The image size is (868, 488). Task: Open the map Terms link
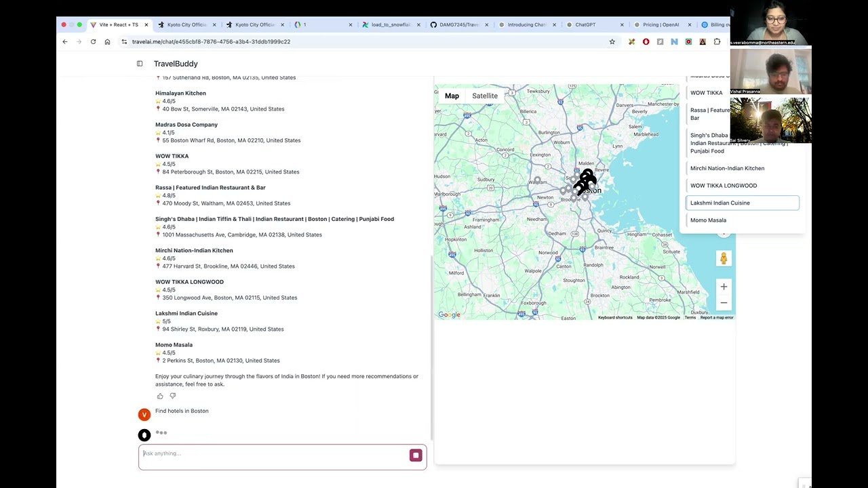coord(690,317)
